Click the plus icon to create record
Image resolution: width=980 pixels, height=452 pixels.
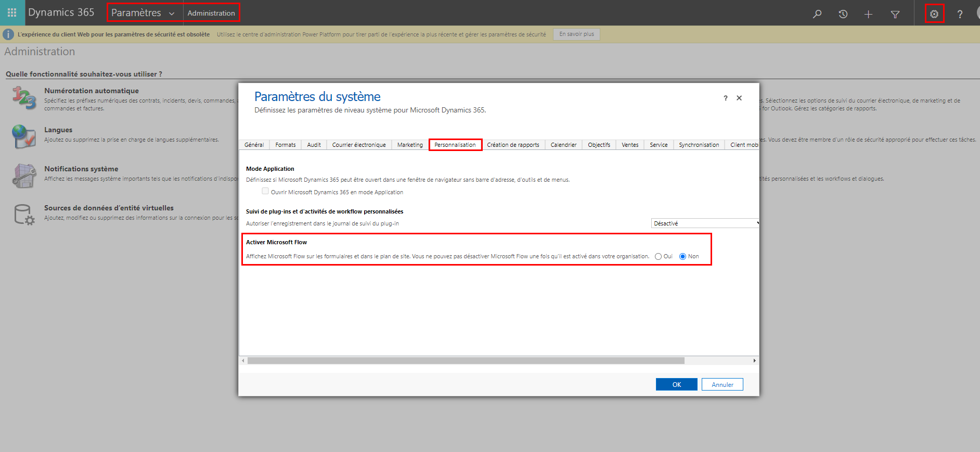(x=868, y=14)
